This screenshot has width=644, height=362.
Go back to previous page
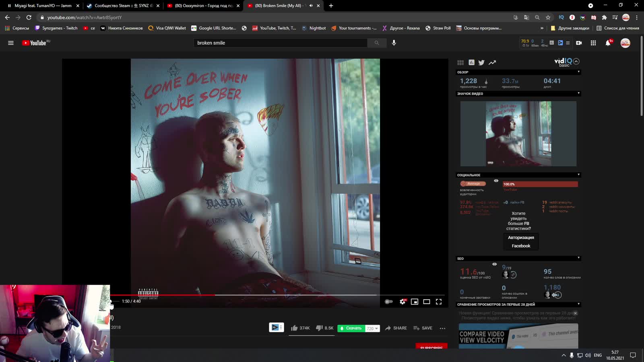coord(7,17)
